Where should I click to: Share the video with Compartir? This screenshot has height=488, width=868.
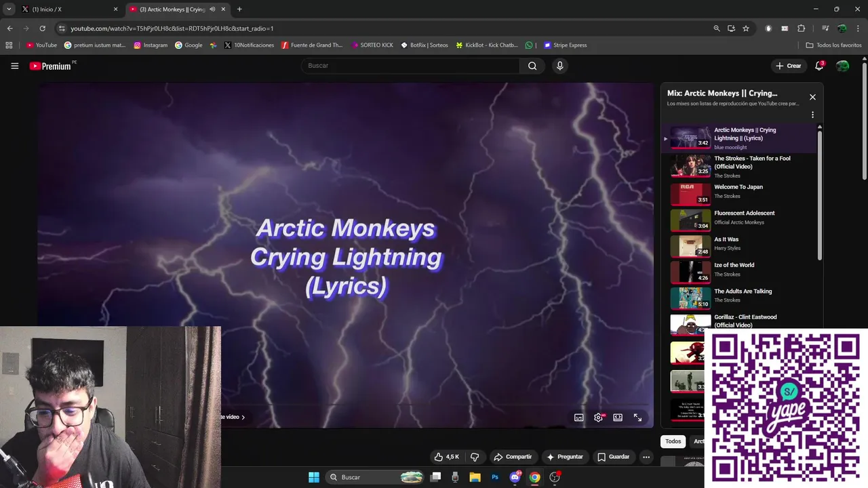513,457
